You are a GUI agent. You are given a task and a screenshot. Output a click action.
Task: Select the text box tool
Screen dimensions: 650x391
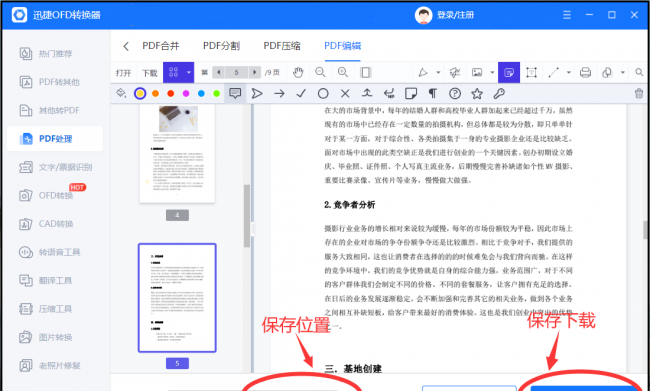(x=531, y=73)
